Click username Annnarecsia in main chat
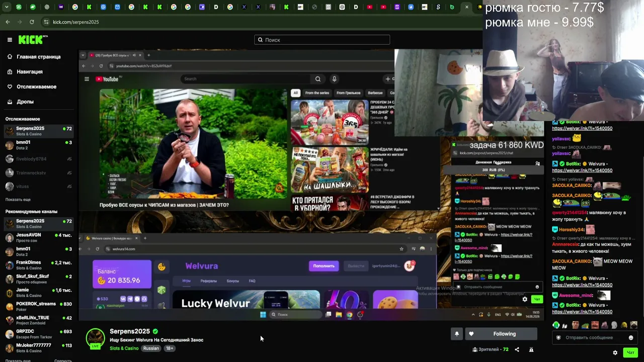The height and width of the screenshot is (362, 644). pyautogui.click(x=566, y=245)
